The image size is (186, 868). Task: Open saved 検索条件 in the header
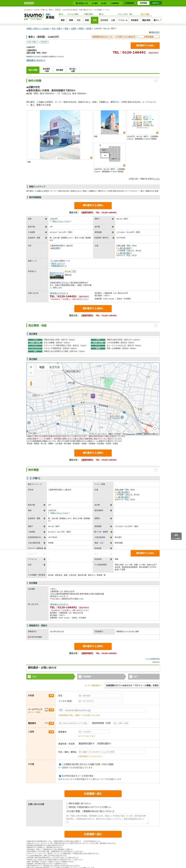115,3
